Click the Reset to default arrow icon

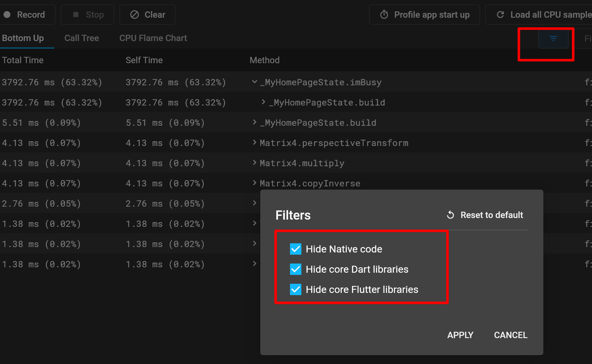click(x=450, y=215)
